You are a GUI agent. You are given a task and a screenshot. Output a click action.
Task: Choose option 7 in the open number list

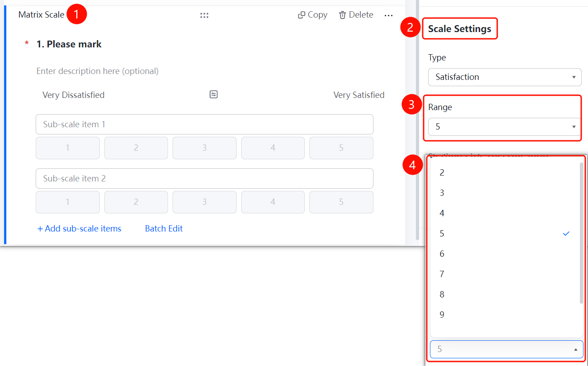[504, 274]
